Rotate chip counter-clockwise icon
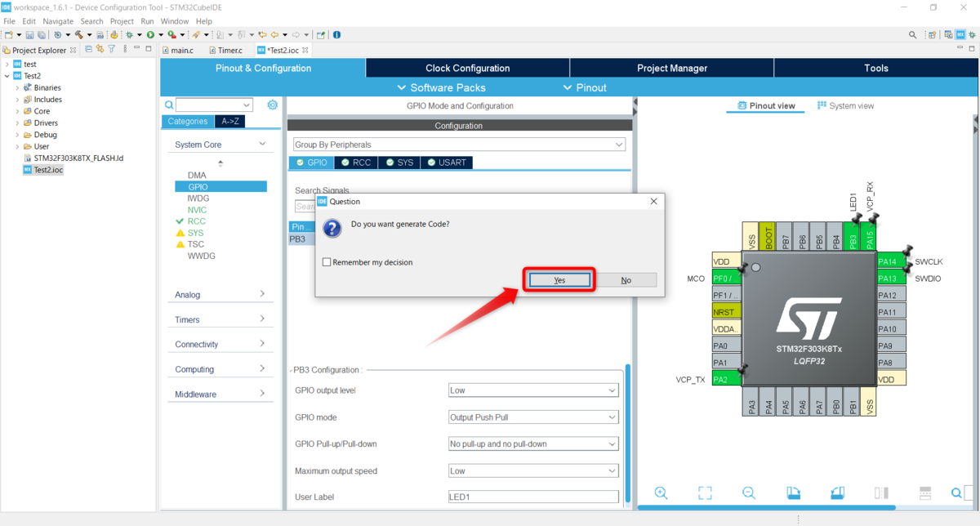980x526 pixels. [837, 493]
